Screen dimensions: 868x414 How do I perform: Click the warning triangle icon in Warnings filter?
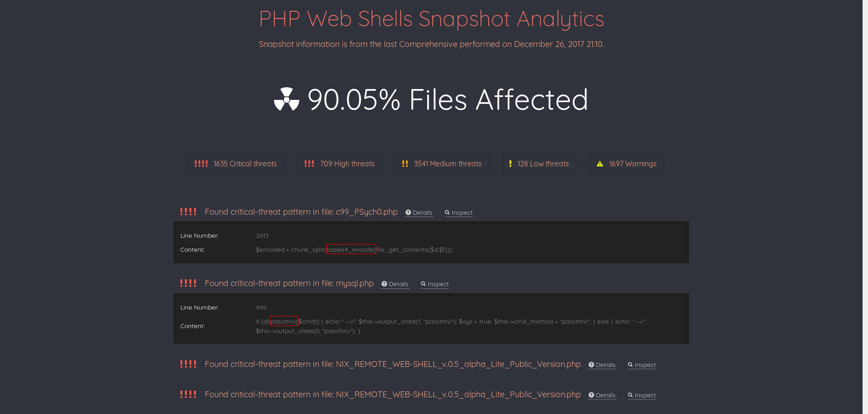coord(600,164)
